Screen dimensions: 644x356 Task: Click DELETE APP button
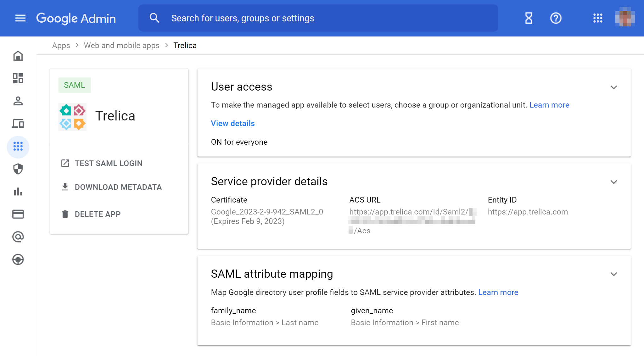(98, 214)
